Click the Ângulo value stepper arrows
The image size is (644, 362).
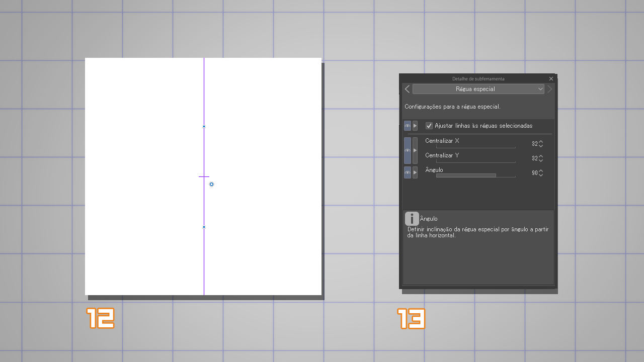click(x=541, y=173)
